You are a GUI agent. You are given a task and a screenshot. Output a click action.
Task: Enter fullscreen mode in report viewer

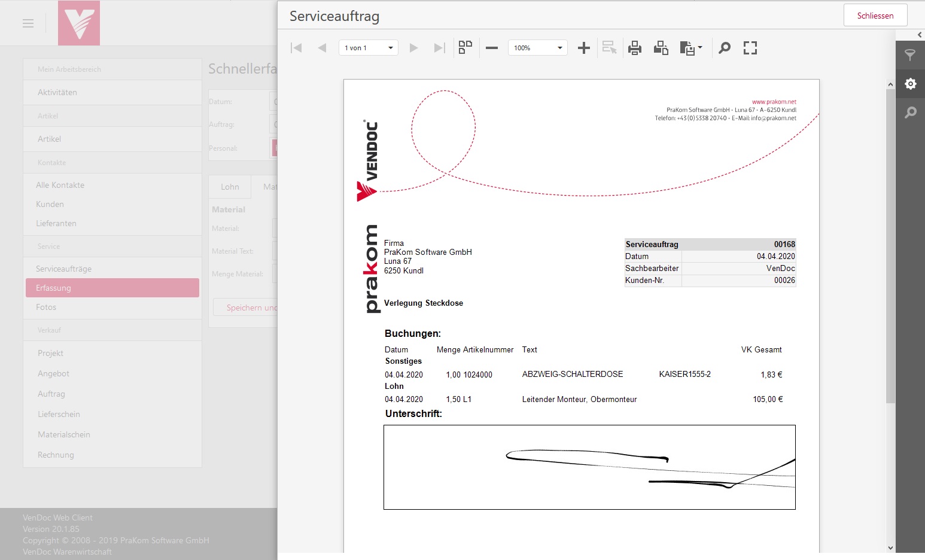tap(750, 48)
